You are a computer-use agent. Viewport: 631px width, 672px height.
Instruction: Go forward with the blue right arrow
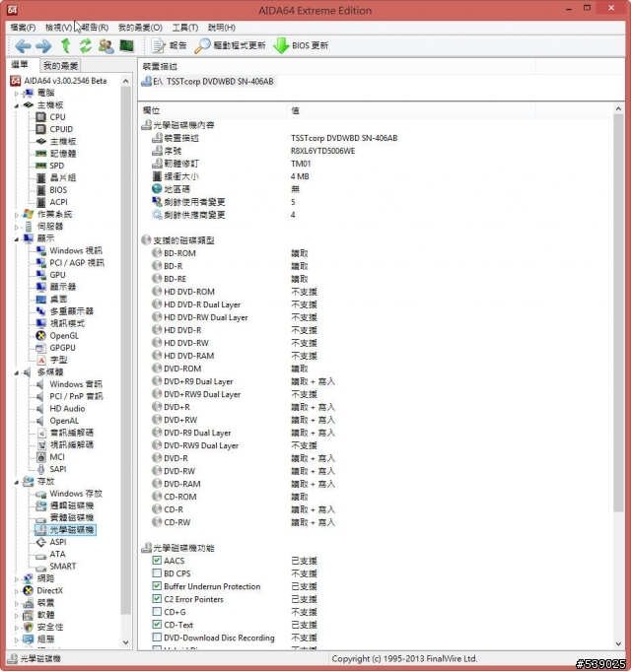coord(43,45)
